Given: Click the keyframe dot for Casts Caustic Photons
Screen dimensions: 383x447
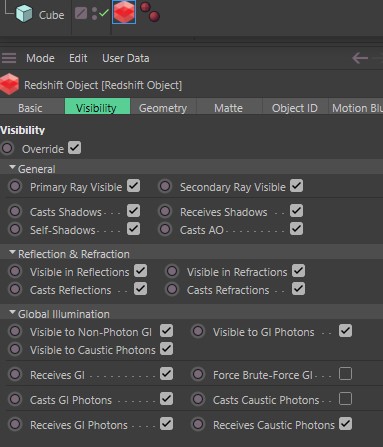Looking at the screenshot, I should click(x=198, y=399).
